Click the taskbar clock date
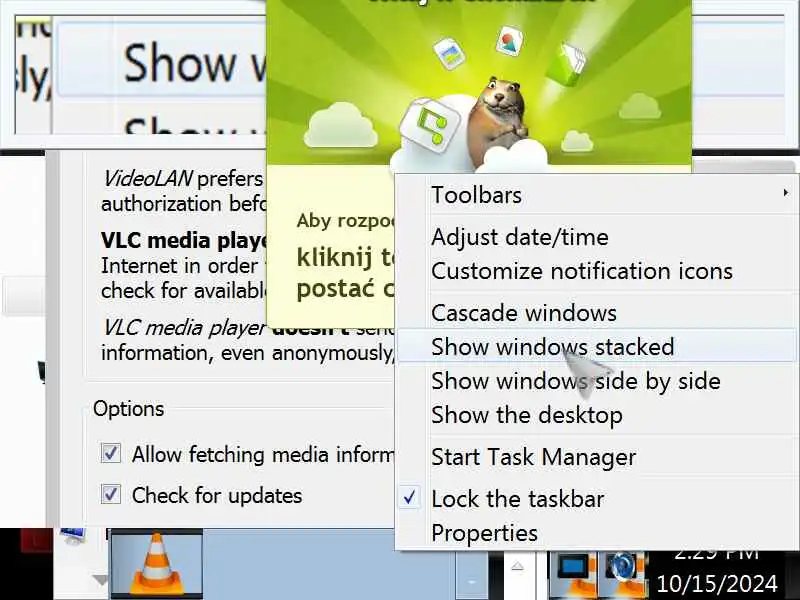This screenshot has height=600, width=800. (716, 584)
